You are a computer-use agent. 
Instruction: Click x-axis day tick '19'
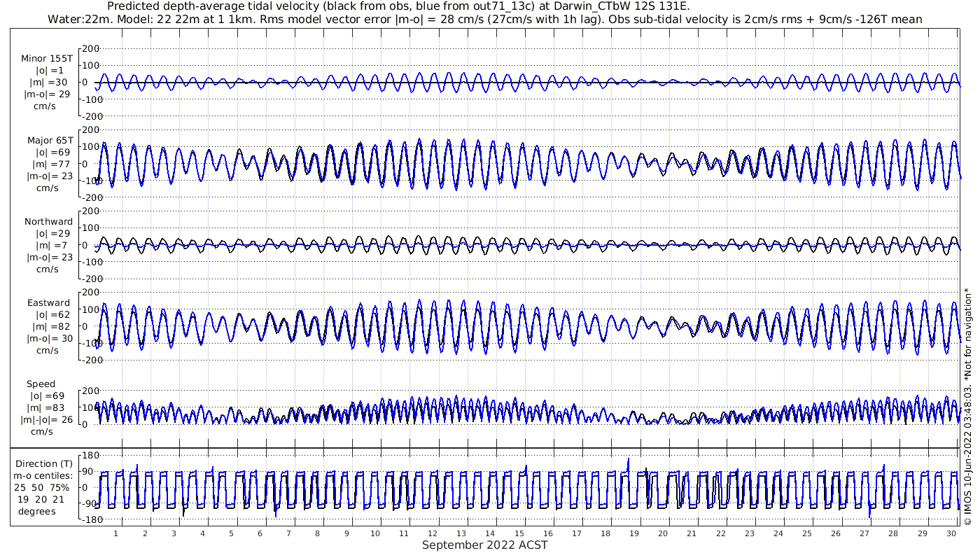coord(634,533)
